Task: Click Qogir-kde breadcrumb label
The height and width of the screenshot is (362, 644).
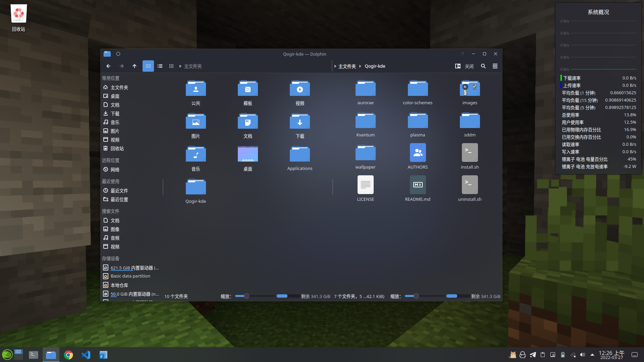Action: click(375, 66)
